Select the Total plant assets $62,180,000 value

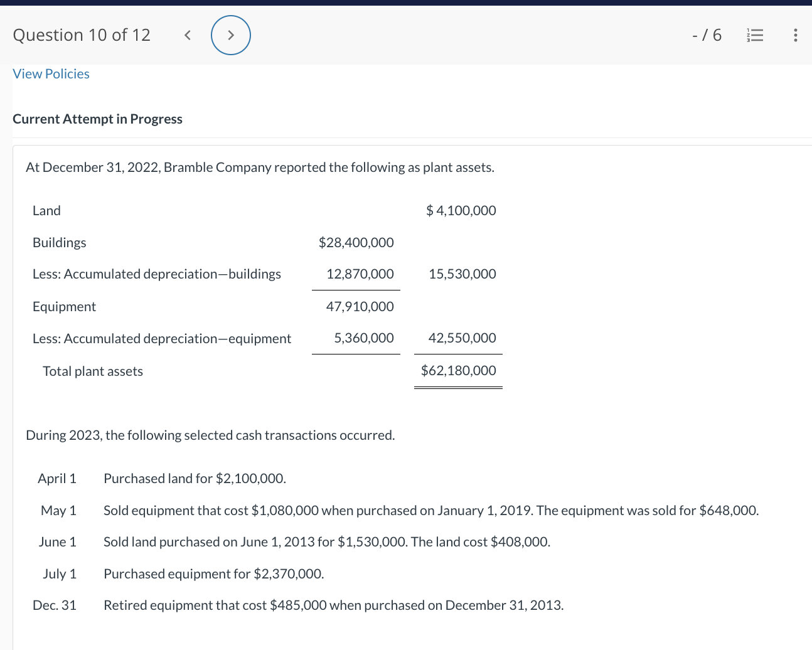coord(458,370)
